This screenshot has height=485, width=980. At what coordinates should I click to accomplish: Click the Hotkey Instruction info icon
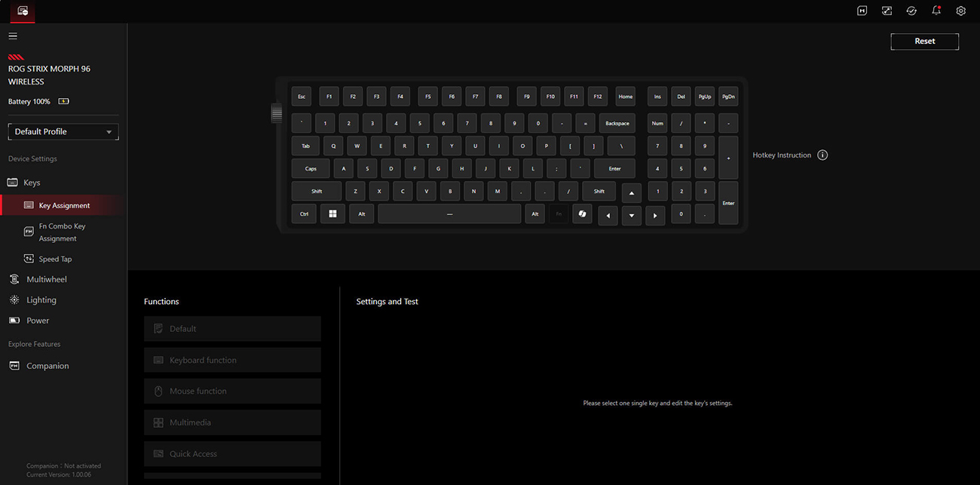click(x=822, y=155)
